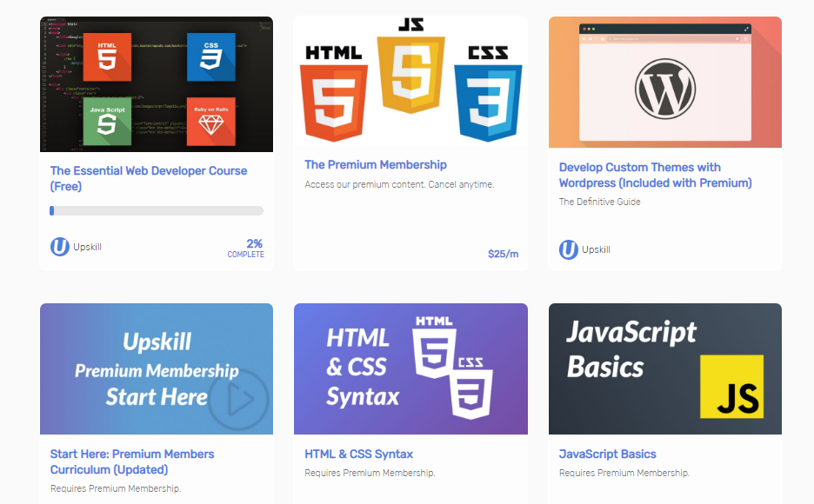
Task: Click 'Requires Premium Membership.' under JavaScript Basics
Action: 624,473
